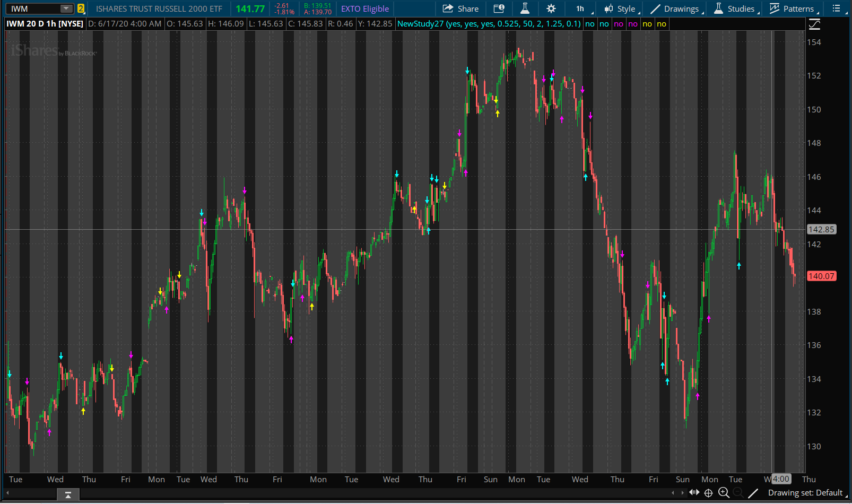
Task: Open the symbol selector dropdown arrow
Action: pos(66,8)
